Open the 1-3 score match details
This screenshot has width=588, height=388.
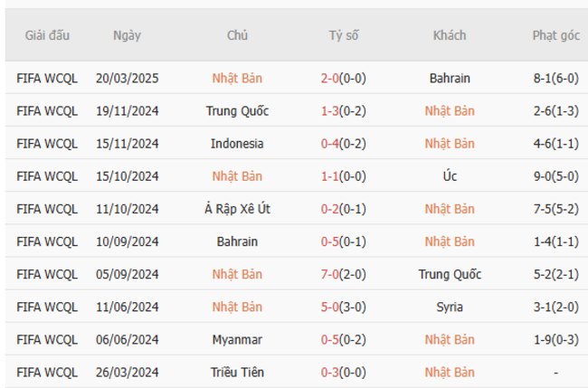330,111
